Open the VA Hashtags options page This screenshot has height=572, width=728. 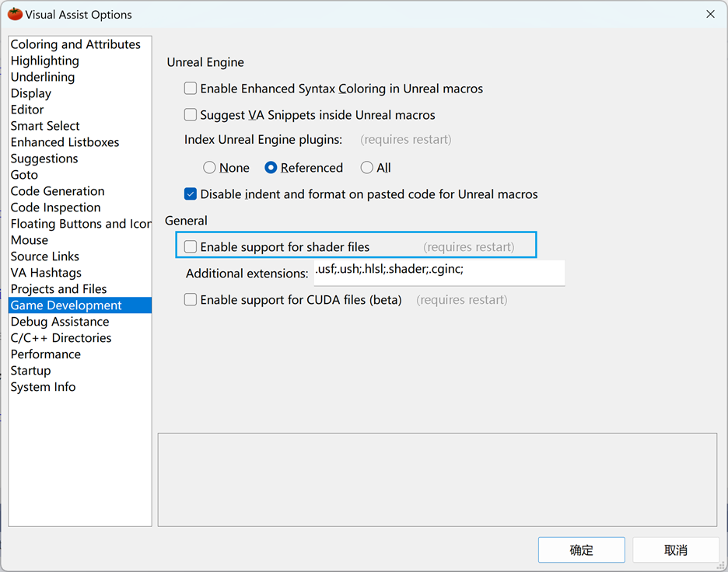46,273
